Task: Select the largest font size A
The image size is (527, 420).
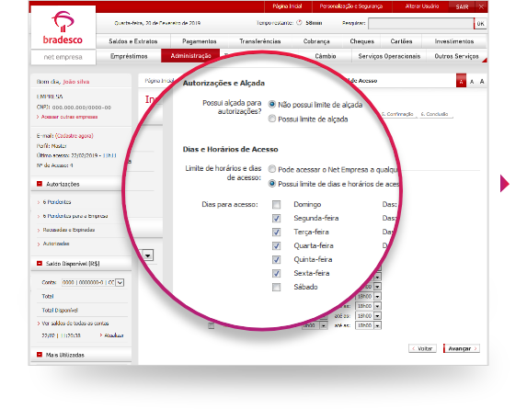Action: (482, 81)
